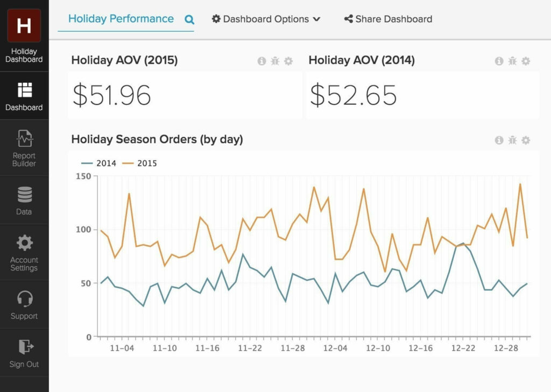Toggle the 2015 series in chart legend
The width and height of the screenshot is (551, 392).
click(139, 163)
